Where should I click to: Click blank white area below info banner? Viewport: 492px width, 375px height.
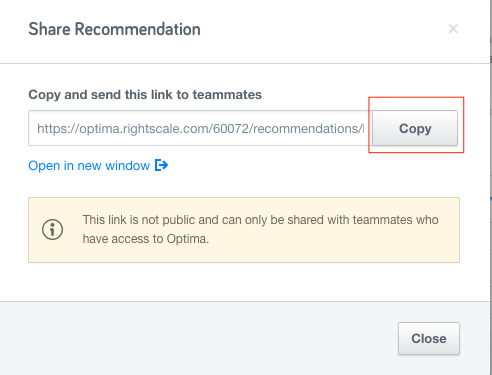click(x=244, y=282)
